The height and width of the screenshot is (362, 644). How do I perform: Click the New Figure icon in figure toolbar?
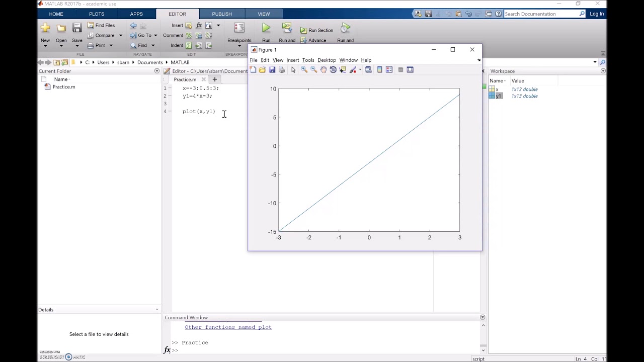pyautogui.click(x=253, y=70)
